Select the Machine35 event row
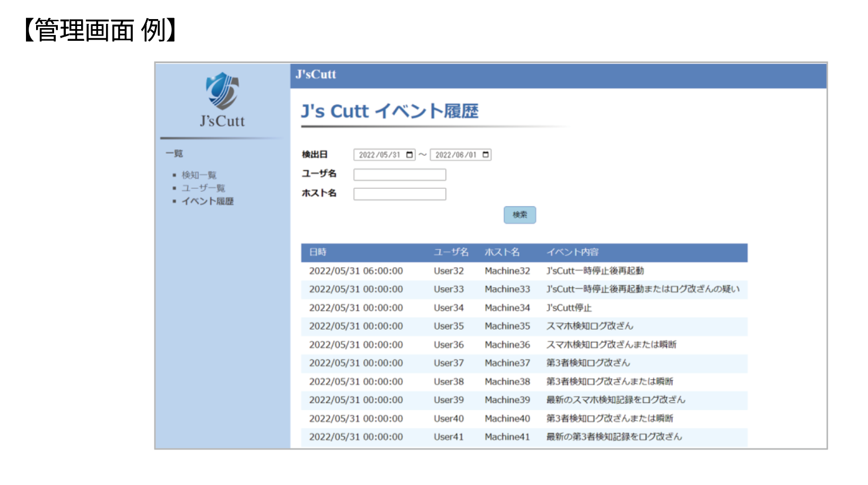This screenshot has width=868, height=485. click(x=524, y=327)
